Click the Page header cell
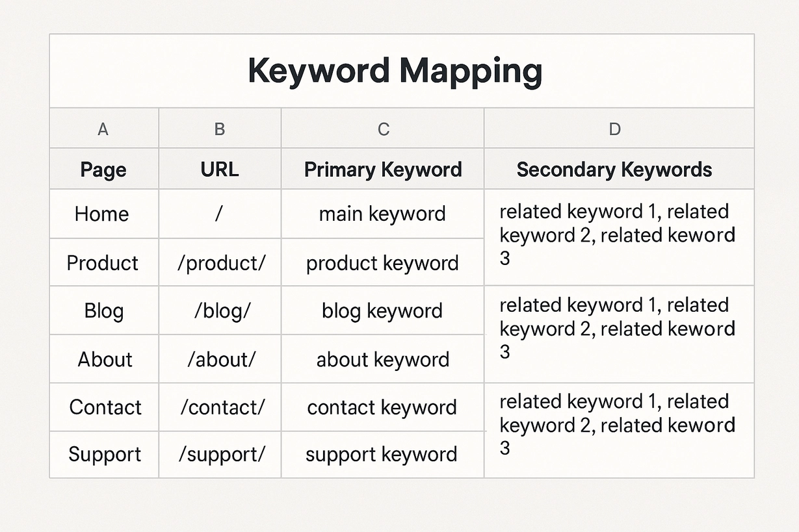 103,169
